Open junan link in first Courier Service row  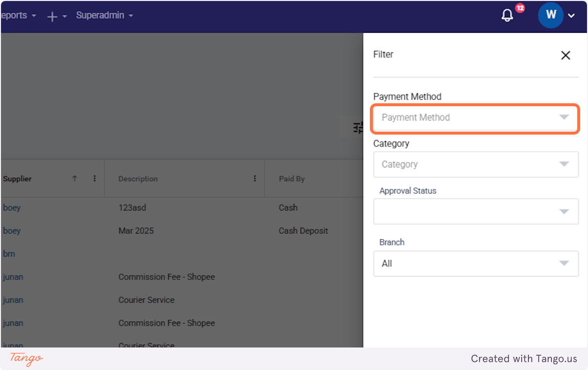click(x=13, y=300)
